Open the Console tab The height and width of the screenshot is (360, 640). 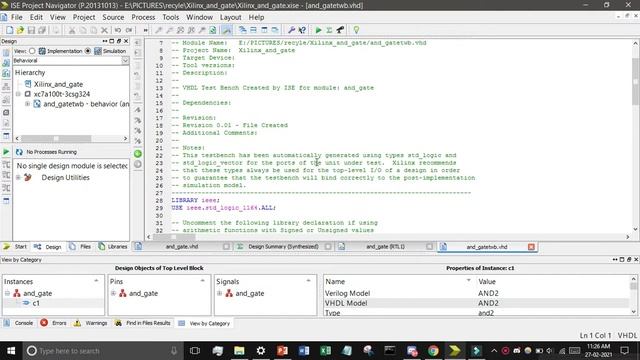click(x=19, y=323)
